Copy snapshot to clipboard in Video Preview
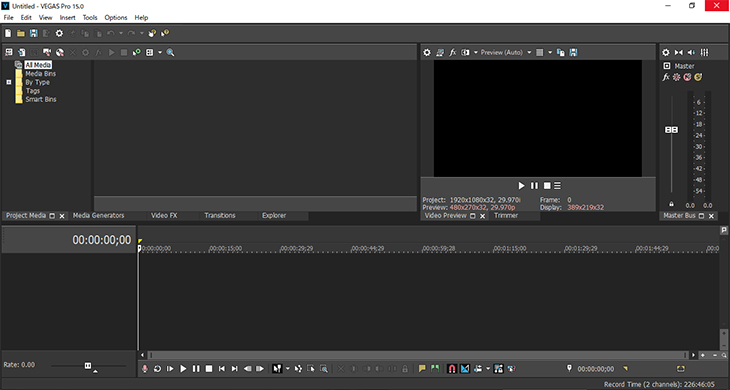Viewport: 730px width, 390px height. (x=561, y=53)
